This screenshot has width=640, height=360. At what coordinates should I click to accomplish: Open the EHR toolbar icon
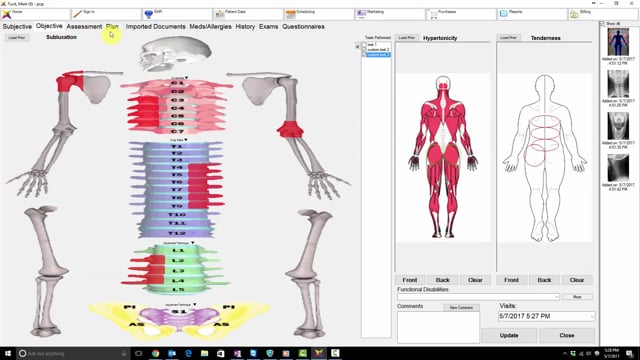(x=149, y=14)
